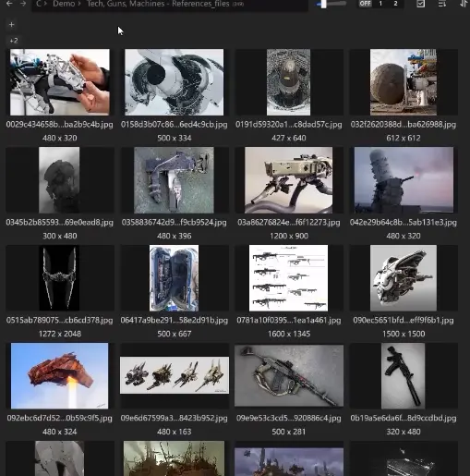Go back with the left arrow
Viewport: 470px width, 476px height.
pyautogui.click(x=9, y=4)
